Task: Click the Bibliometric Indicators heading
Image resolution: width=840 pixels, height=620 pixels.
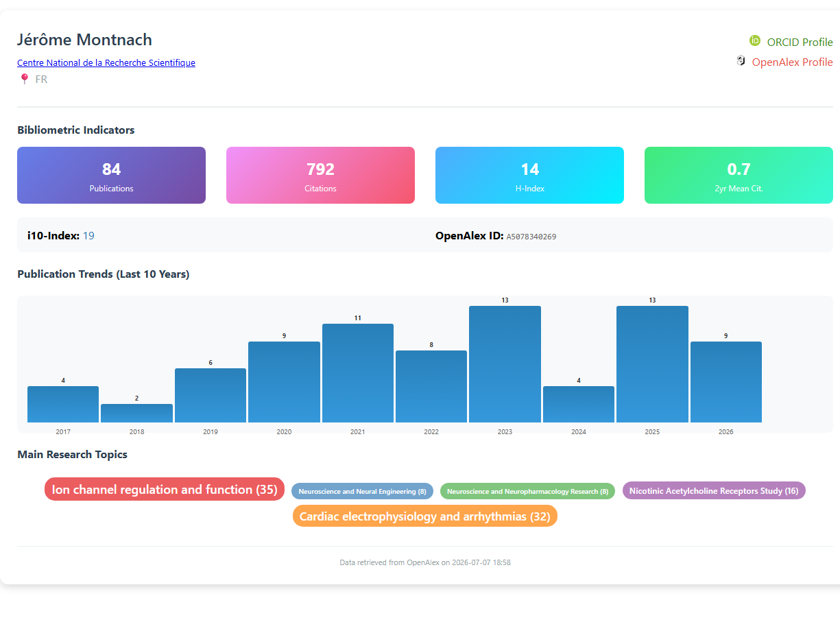Action: tap(76, 130)
